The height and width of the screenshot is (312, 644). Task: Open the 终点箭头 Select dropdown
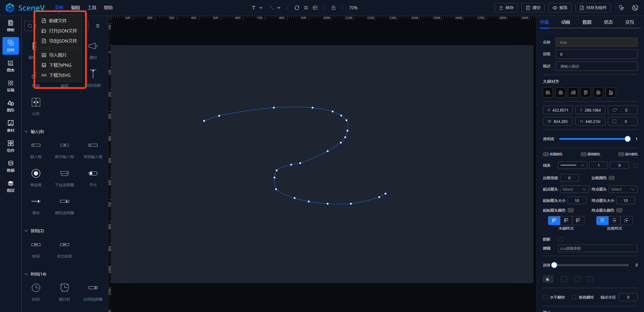[x=623, y=189]
